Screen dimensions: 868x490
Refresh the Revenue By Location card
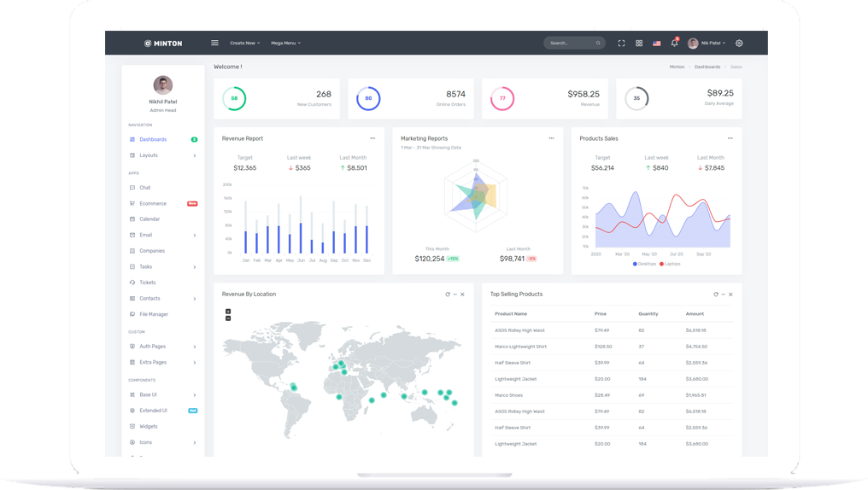[448, 295]
